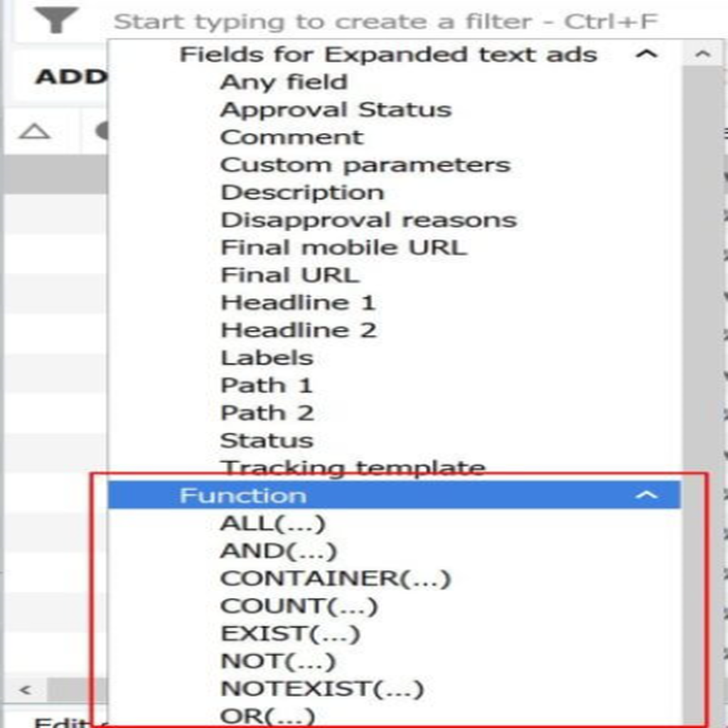Viewport: 728px width, 728px height.
Task: Select the NOTEXIST(...) function
Action: (322, 689)
